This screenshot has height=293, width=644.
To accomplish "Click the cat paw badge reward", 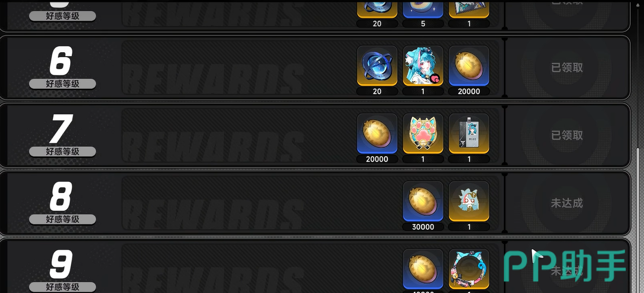I will pyautogui.click(x=423, y=134).
